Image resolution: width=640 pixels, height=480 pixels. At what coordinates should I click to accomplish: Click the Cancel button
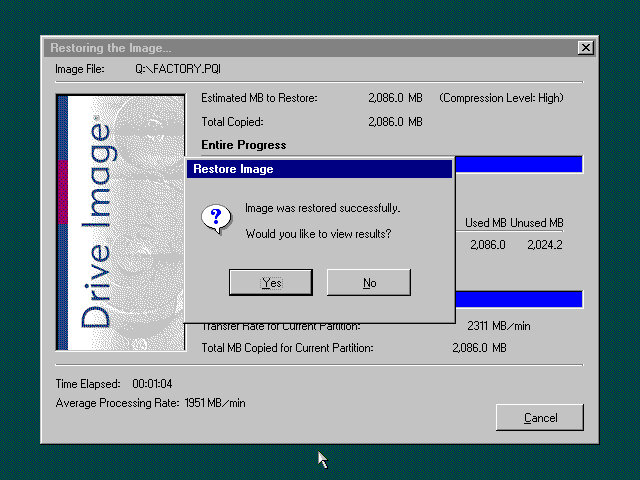point(539,418)
